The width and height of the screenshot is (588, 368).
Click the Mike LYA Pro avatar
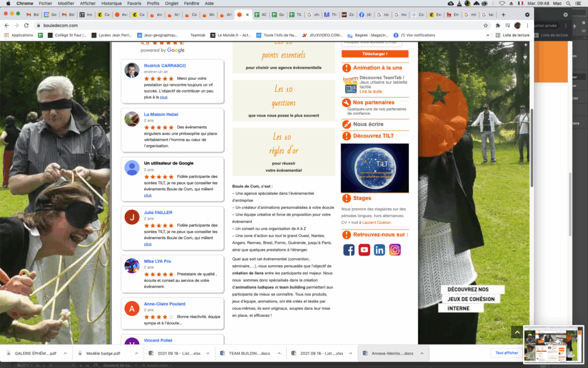(132, 266)
